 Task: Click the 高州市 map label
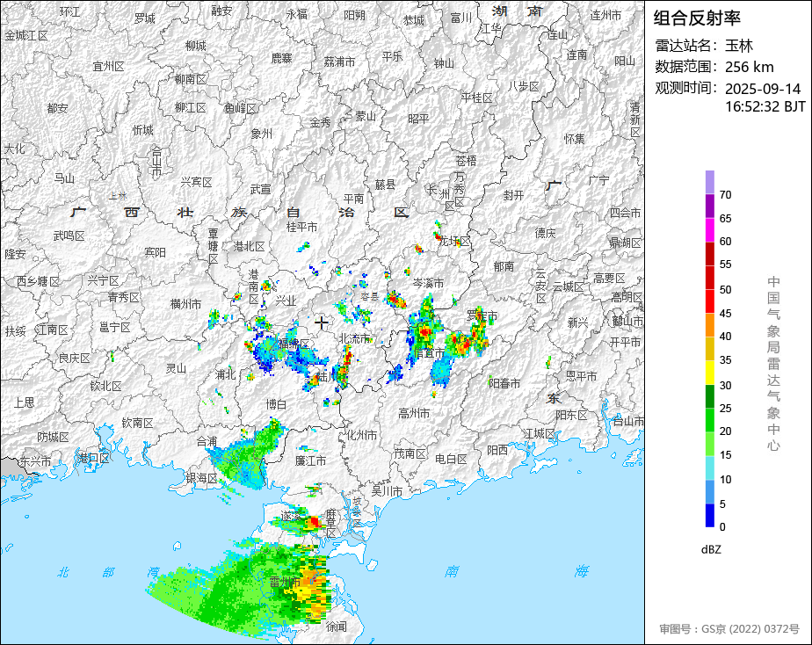coord(414,413)
